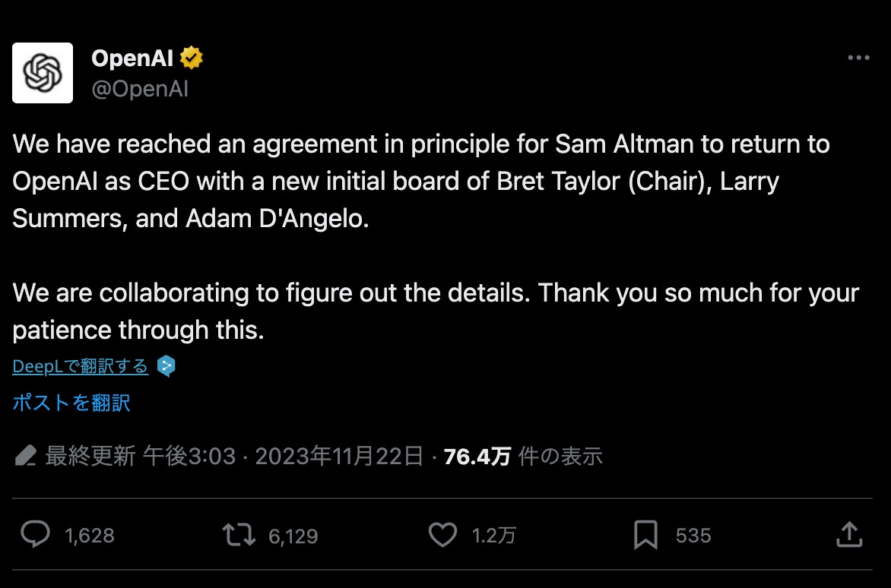Bookmark this post

pyautogui.click(x=645, y=535)
